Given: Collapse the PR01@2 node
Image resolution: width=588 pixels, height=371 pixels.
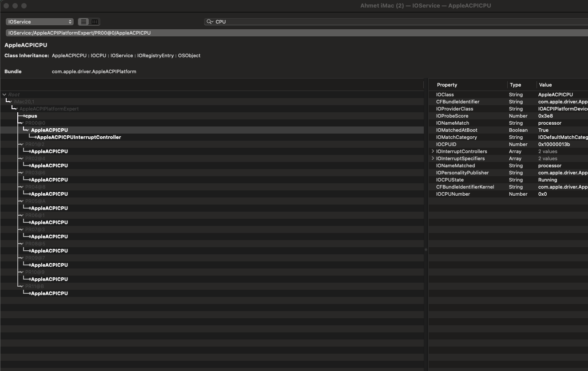Looking at the screenshot, I should pos(21,144).
